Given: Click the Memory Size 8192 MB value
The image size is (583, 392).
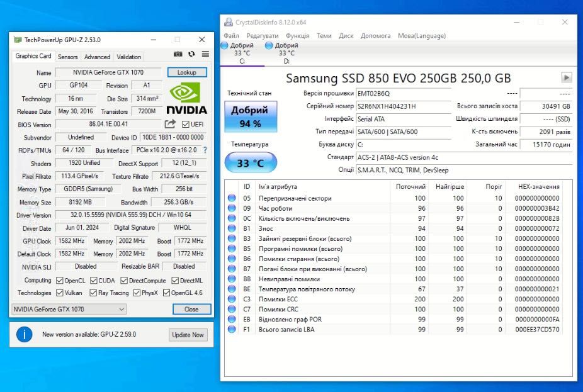Looking at the screenshot, I should [x=80, y=202].
